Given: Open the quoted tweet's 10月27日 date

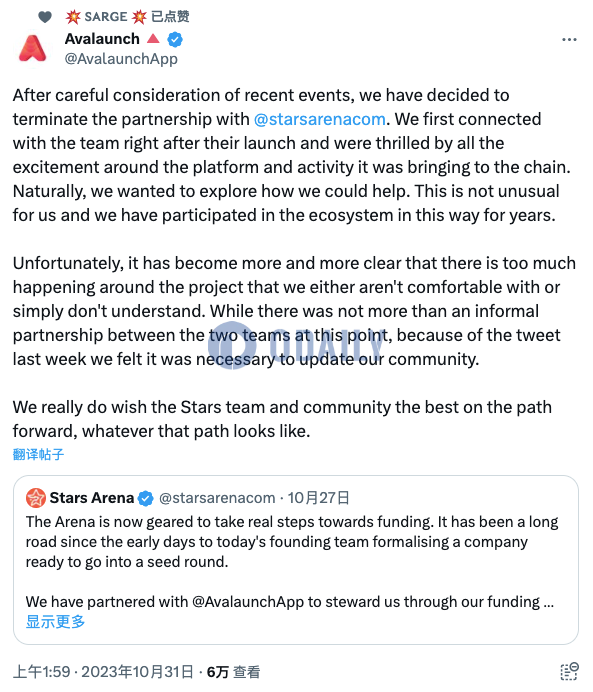Looking at the screenshot, I should (x=318, y=498).
